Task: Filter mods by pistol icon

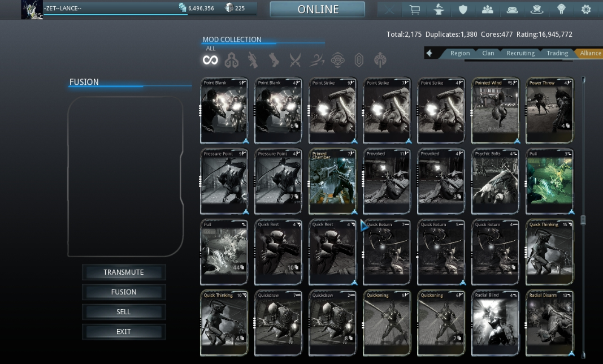Action: [x=274, y=60]
